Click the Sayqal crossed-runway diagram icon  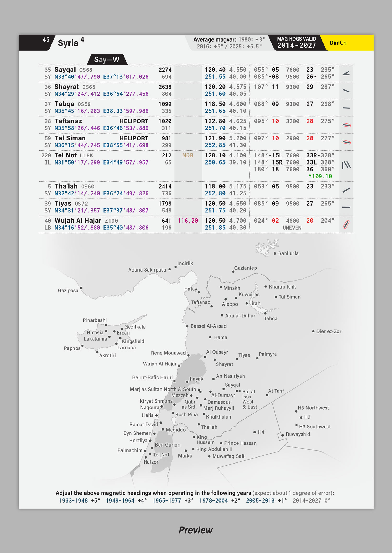pos(346,74)
